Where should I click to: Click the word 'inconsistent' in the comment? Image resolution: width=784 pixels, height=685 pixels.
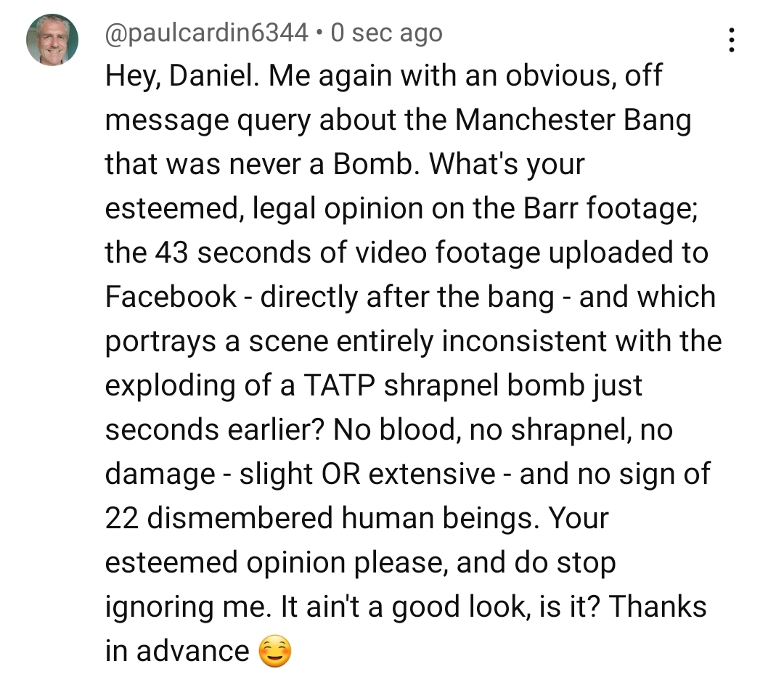click(524, 341)
